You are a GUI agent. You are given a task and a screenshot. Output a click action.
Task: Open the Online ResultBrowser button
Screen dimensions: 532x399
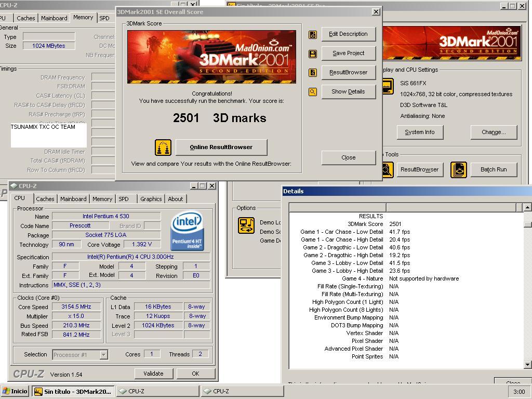coord(221,147)
